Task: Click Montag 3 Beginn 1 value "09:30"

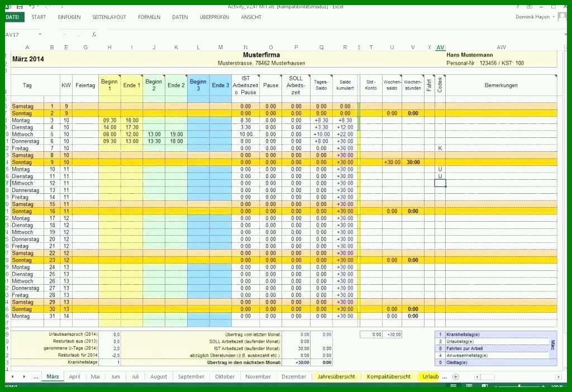Action: (110, 120)
